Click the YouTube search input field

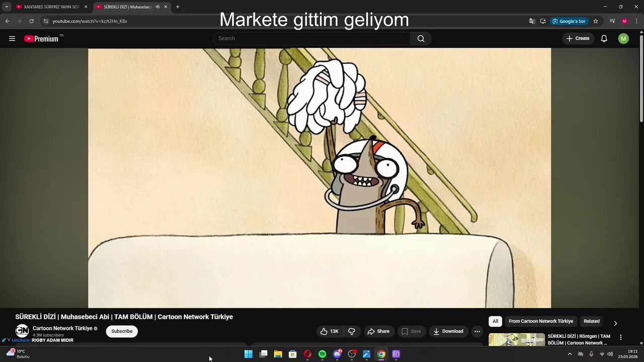coord(312,39)
